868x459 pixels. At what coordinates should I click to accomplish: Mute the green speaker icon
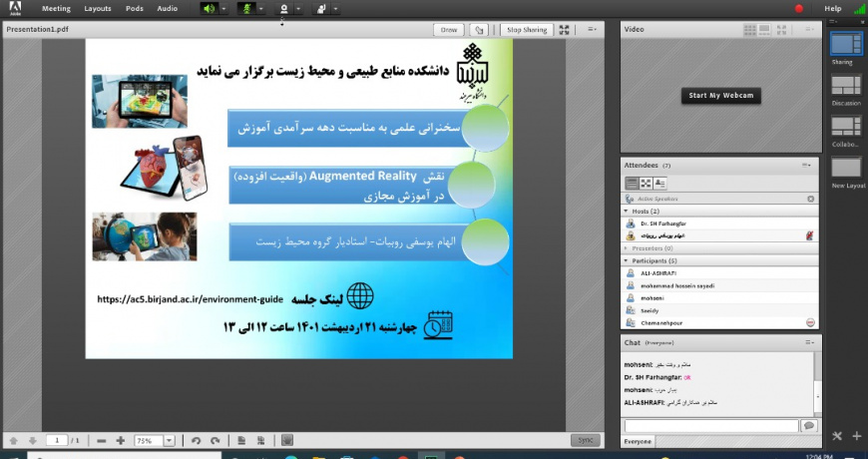click(209, 9)
